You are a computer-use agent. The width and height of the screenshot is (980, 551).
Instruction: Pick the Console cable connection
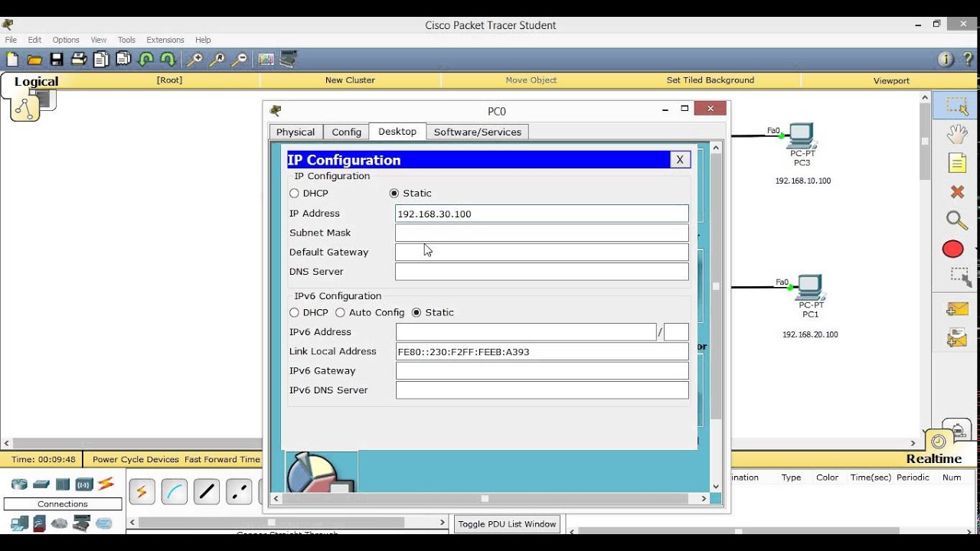[175, 492]
